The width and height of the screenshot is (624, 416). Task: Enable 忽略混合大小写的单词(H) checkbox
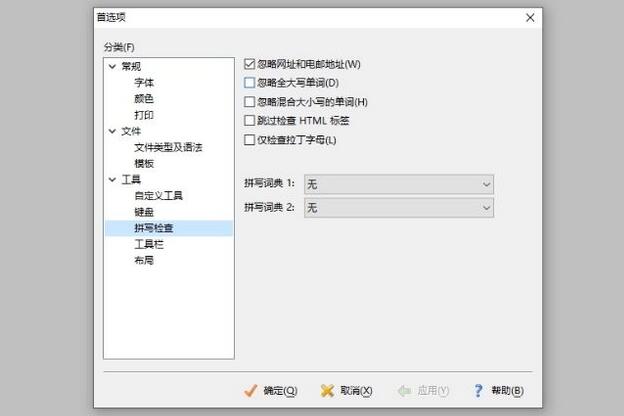(x=250, y=102)
